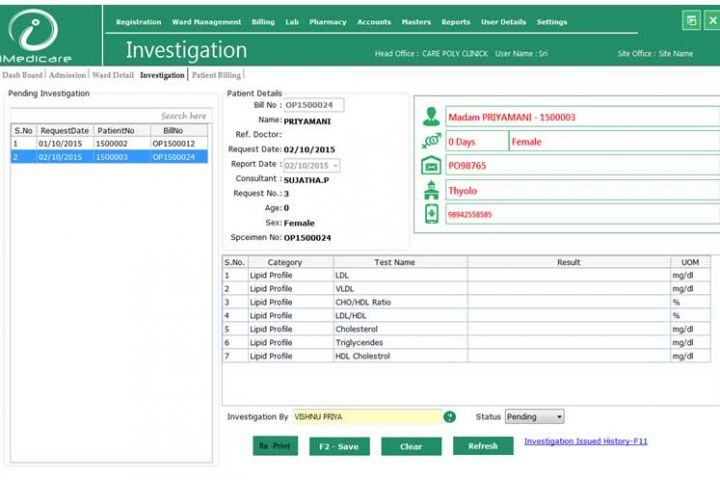Open the Ward Management menu
Screen dimensions: 720x480
pyautogui.click(x=205, y=22)
